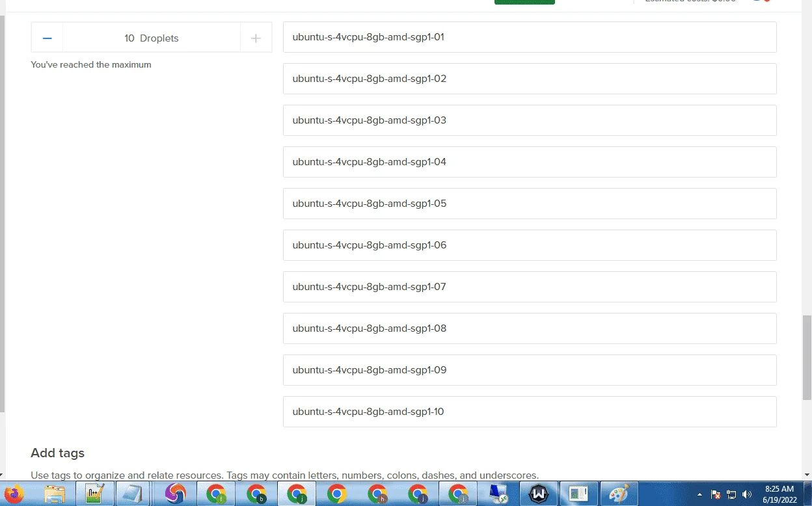The height and width of the screenshot is (506, 812).
Task: Edit hostname field ubuntu-s-4vcpu-8gb-amd-sgp1-08
Action: click(x=530, y=328)
